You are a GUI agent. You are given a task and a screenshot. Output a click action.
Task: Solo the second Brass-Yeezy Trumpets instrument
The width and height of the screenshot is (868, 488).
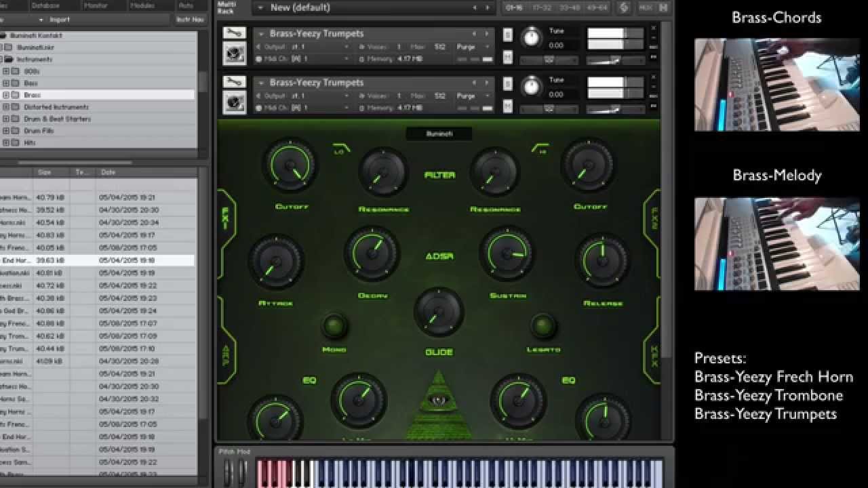point(508,83)
